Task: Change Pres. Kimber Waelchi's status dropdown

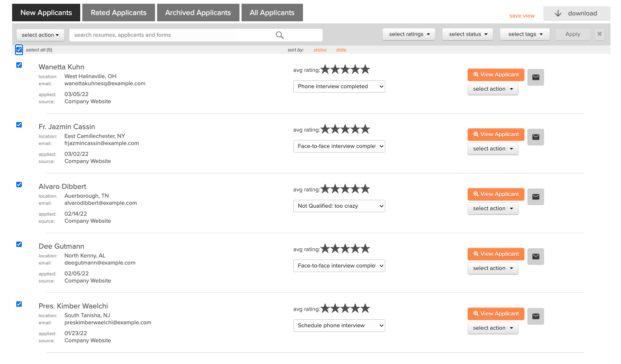Action: pyautogui.click(x=339, y=326)
